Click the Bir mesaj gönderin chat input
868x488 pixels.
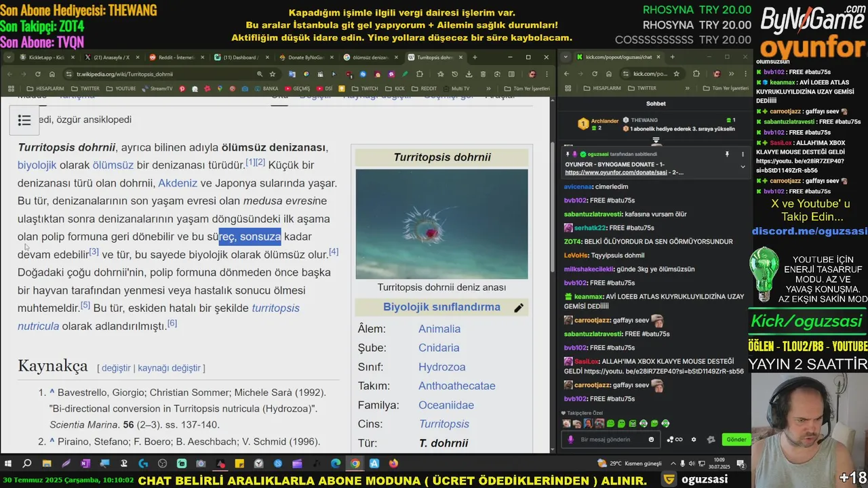(x=608, y=439)
